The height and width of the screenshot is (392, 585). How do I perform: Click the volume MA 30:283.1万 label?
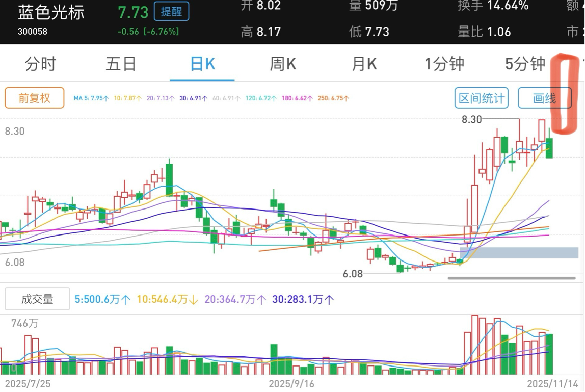303,299
